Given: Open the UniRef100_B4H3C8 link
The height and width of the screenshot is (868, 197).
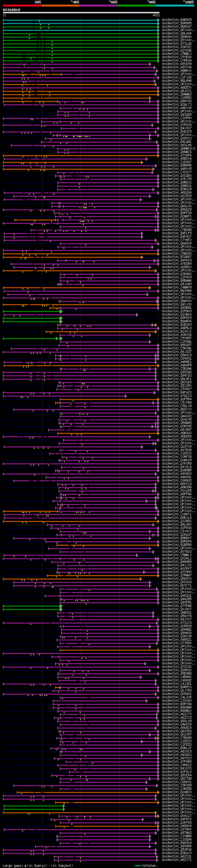Looking at the screenshot, I should click(177, 843).
